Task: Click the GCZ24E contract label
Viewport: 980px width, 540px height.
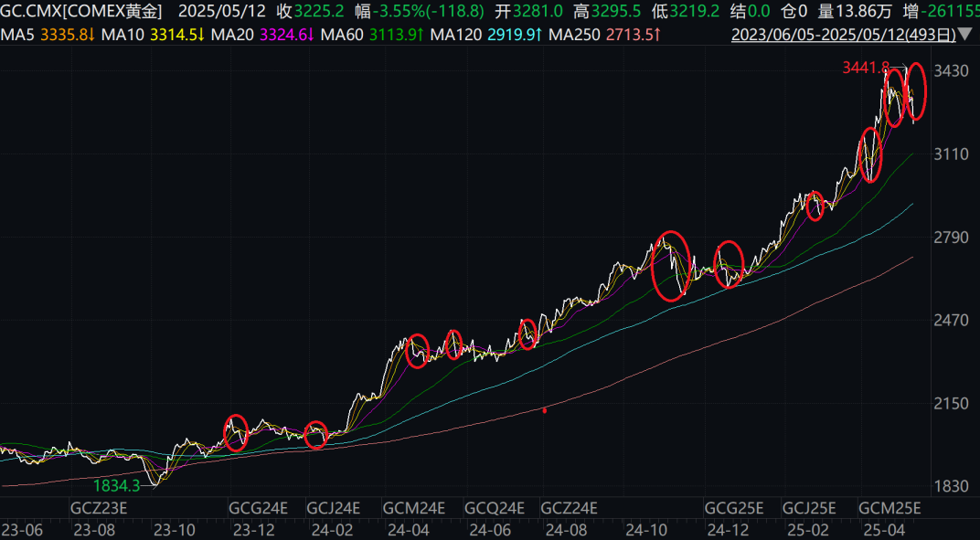Action: [x=570, y=507]
